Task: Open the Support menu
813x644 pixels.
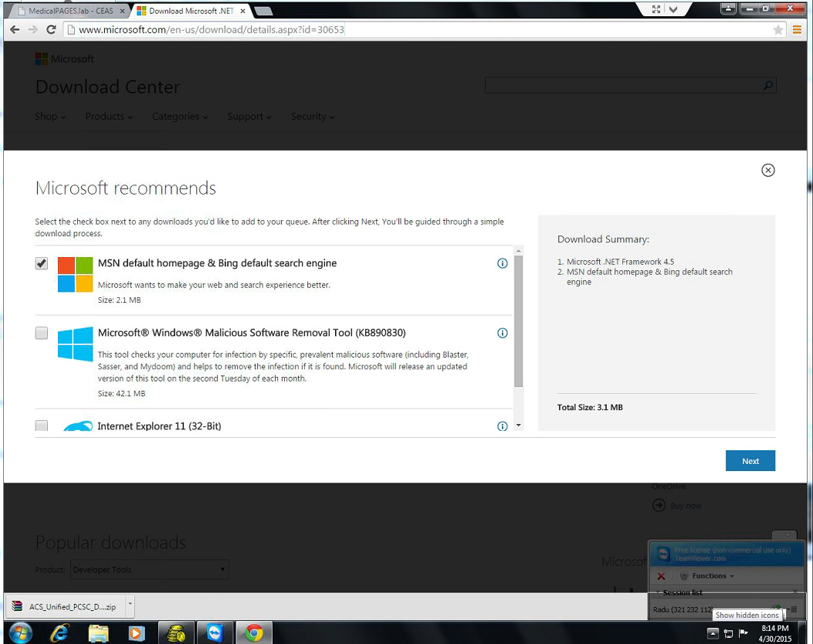Action: [249, 117]
